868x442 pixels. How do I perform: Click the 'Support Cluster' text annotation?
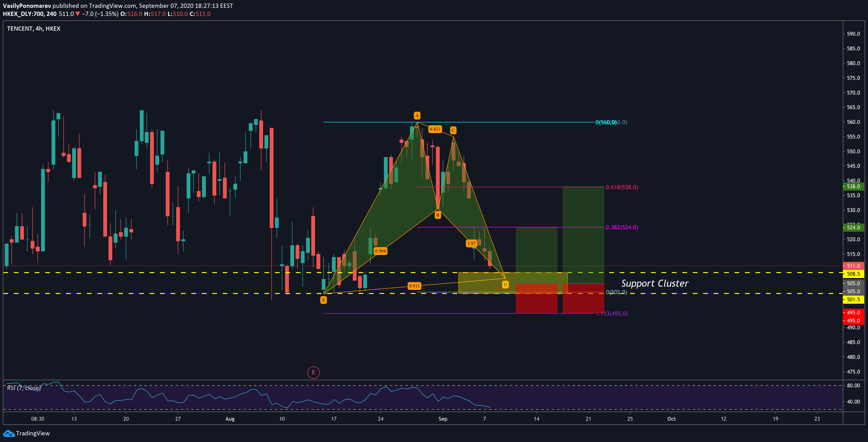tap(655, 283)
